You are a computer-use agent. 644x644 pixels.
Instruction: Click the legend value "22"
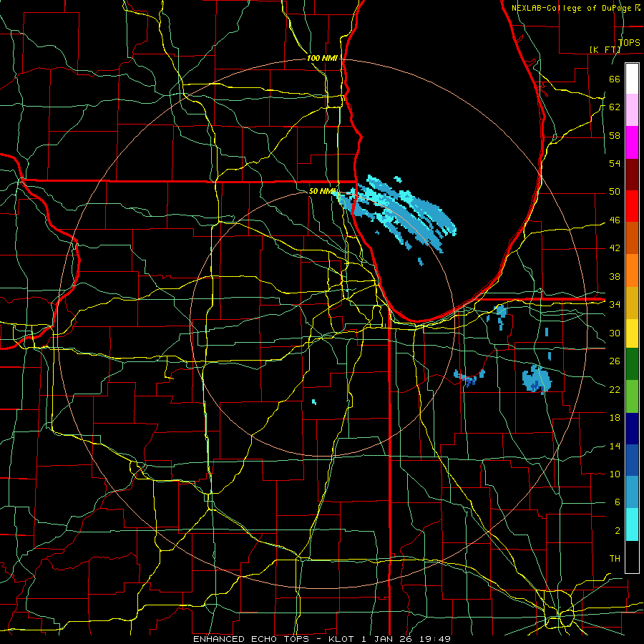coord(615,389)
